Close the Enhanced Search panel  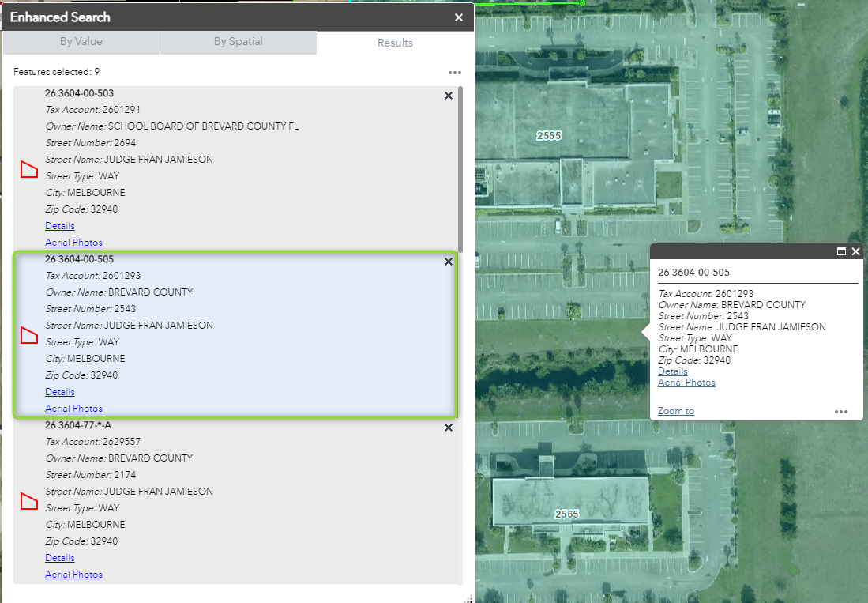tap(458, 17)
